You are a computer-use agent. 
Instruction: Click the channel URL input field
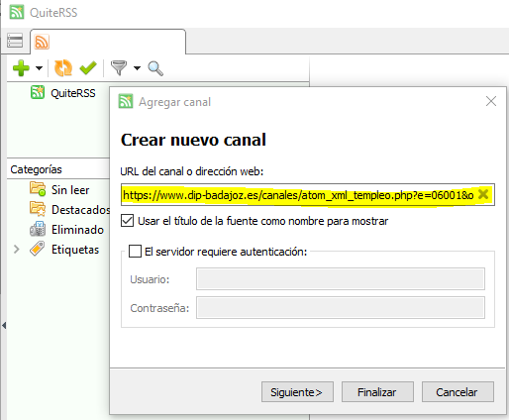point(308,195)
